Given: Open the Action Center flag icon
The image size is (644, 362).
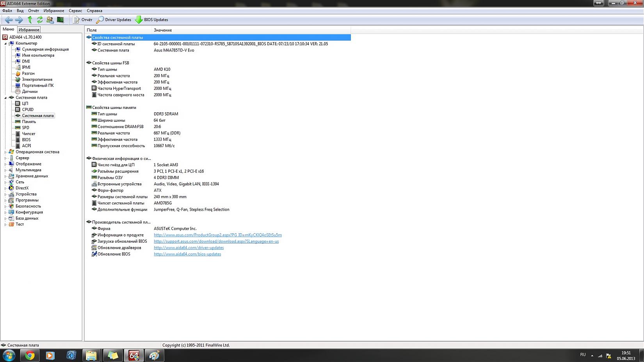Looking at the screenshot, I should pos(608,356).
